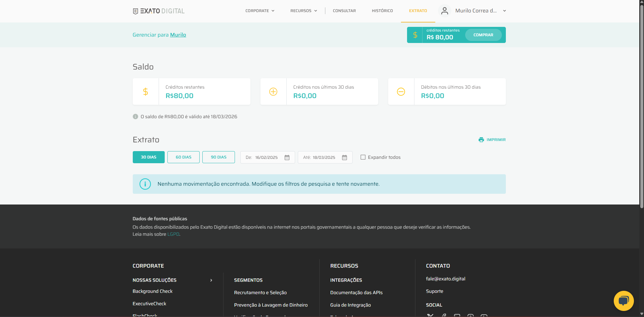Enable the Expandir todos checkbox
This screenshot has width=644, height=317.
tap(363, 157)
